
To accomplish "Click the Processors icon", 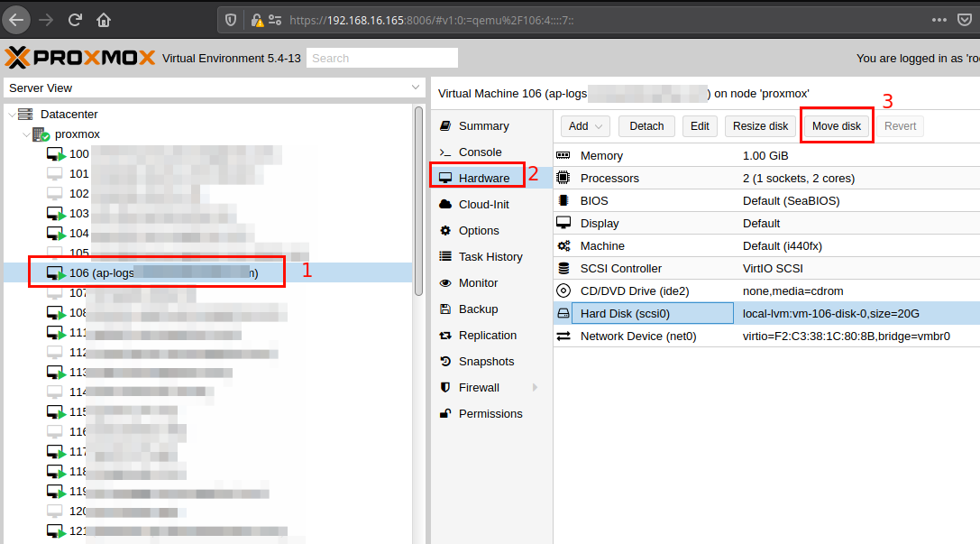I will coord(566,178).
